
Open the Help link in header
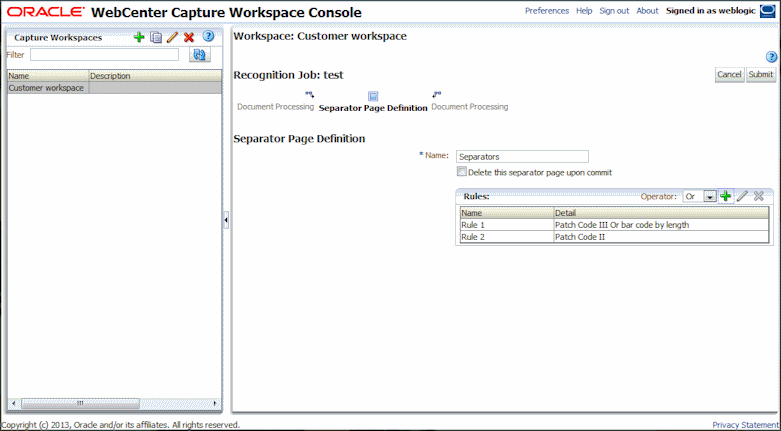tap(584, 10)
